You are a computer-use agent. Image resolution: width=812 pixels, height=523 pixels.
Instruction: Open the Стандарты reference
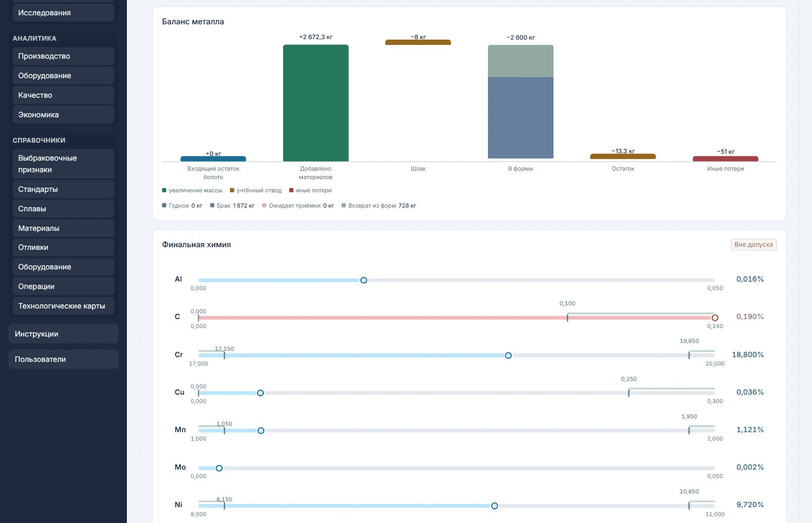click(x=63, y=189)
